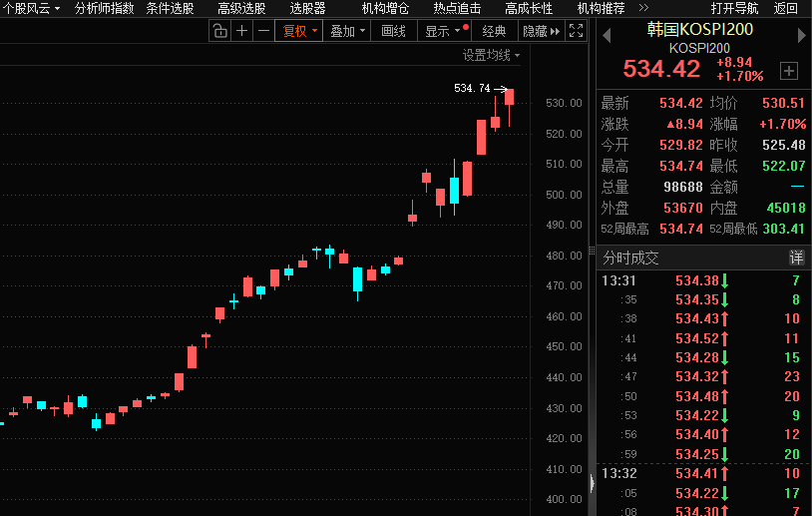Click the 打开导航 button

tap(734, 8)
